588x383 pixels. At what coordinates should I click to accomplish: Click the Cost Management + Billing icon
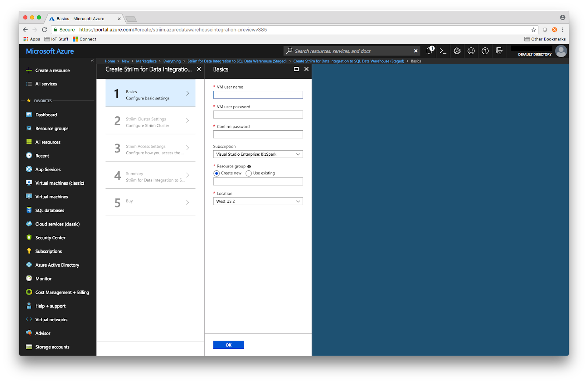tap(29, 292)
